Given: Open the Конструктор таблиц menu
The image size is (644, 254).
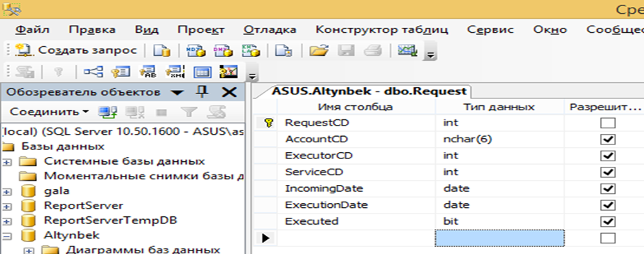Looking at the screenshot, I should (x=382, y=29).
